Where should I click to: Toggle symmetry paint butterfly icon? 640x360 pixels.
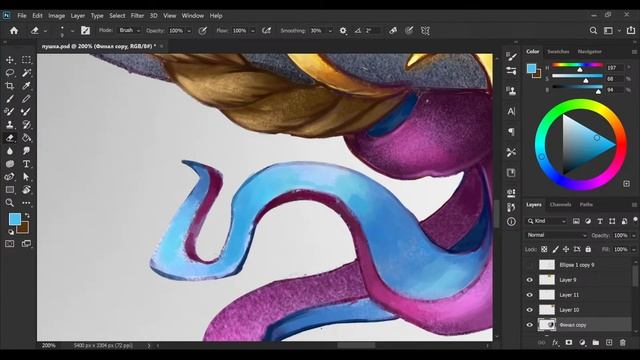(425, 31)
